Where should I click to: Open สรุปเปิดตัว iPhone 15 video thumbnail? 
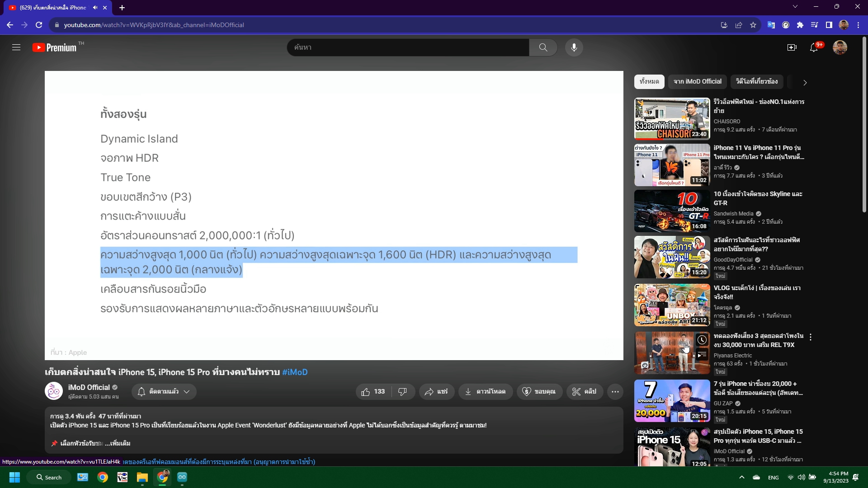[672, 446]
